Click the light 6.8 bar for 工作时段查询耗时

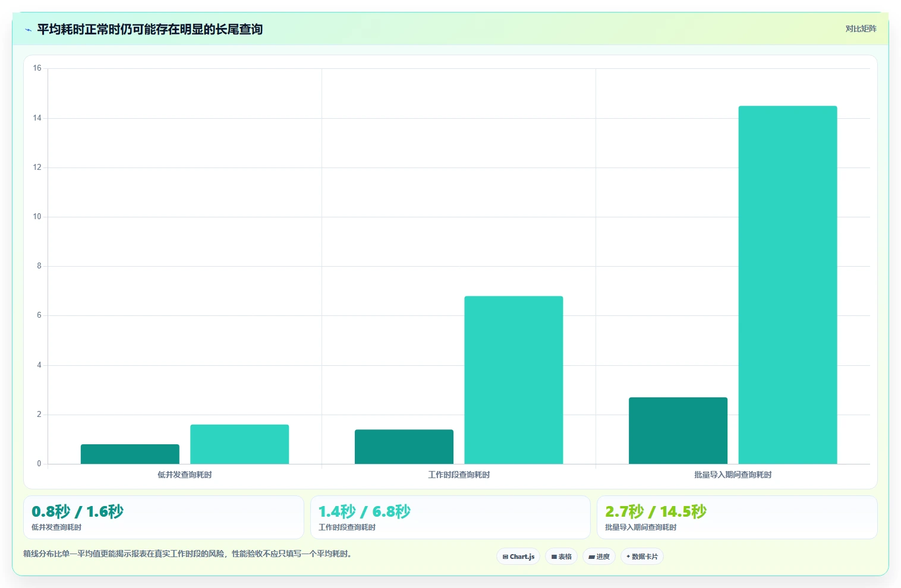click(513, 380)
